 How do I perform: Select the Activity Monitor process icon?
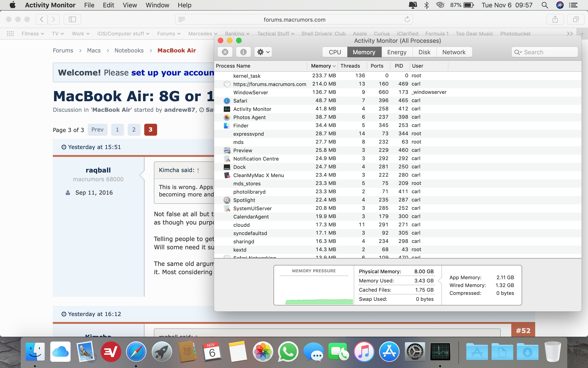(x=227, y=109)
